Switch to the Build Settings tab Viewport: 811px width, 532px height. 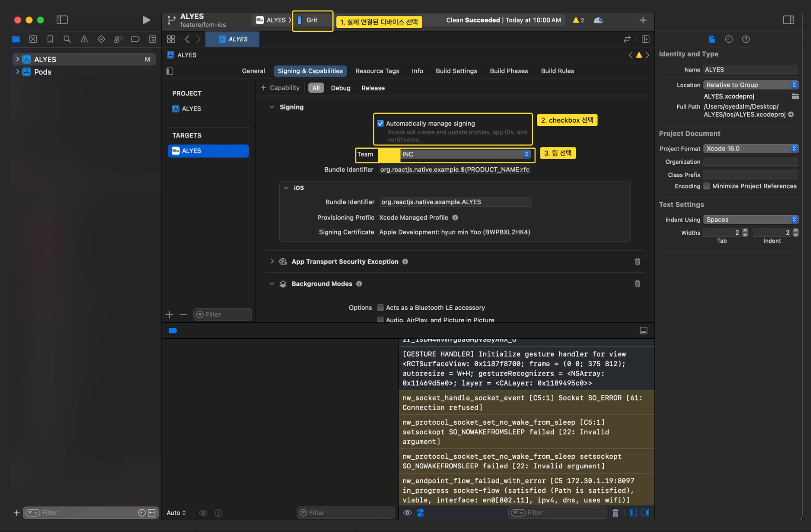(456, 71)
